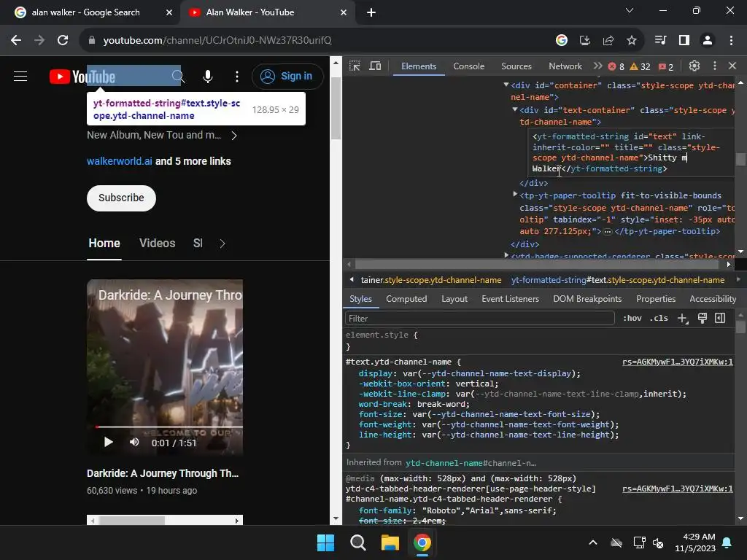
Task: Toggle rendering emulations paintbrush icon
Action: tap(703, 318)
